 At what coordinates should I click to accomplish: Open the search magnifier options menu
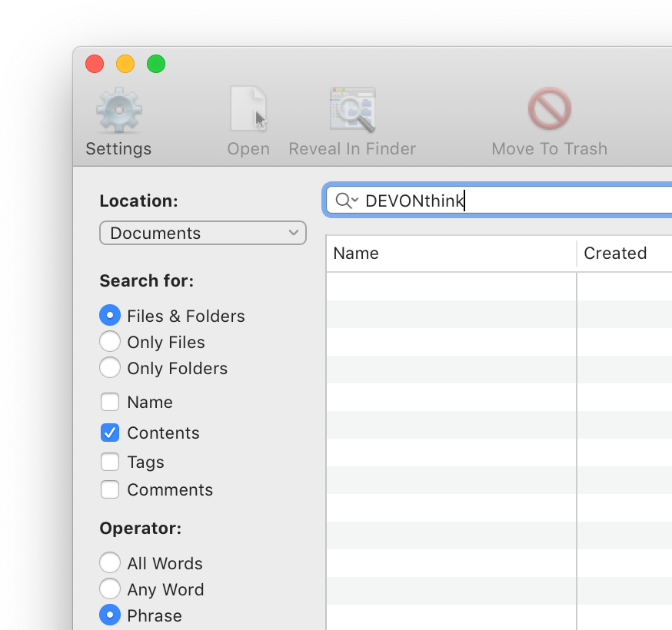pos(346,200)
